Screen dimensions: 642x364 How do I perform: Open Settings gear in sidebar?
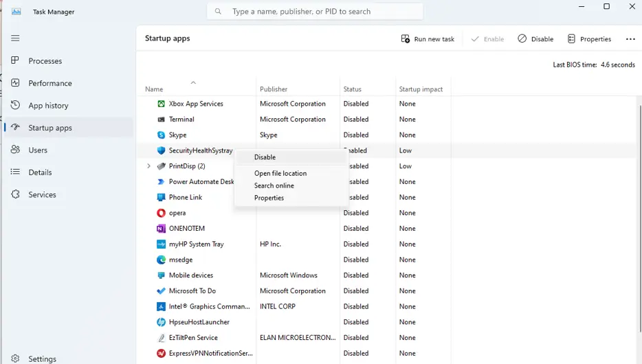(x=15, y=359)
